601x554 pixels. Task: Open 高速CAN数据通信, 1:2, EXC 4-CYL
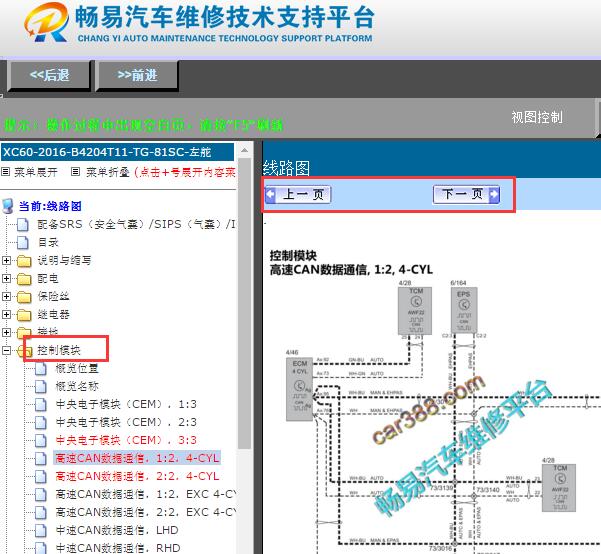(146, 494)
